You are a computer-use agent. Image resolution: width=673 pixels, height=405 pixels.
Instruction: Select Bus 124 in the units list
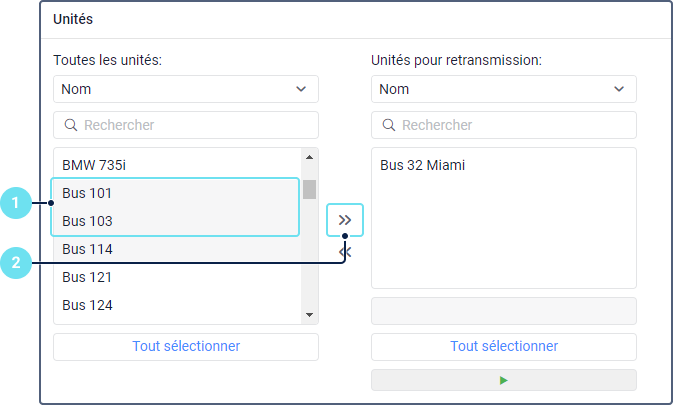(x=87, y=304)
